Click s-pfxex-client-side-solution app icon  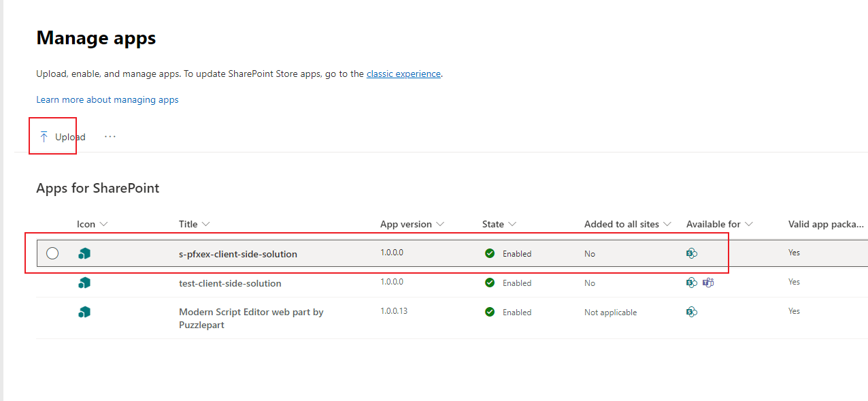(84, 253)
